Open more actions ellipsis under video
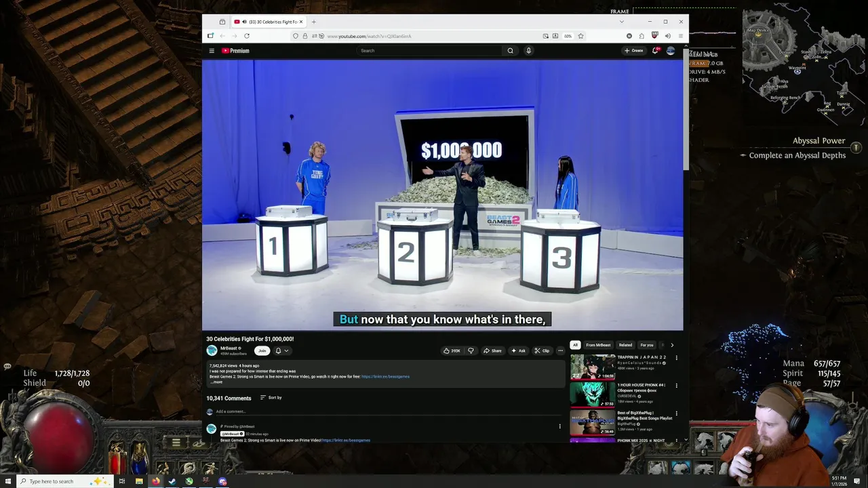The height and width of the screenshot is (488, 868). click(x=560, y=350)
